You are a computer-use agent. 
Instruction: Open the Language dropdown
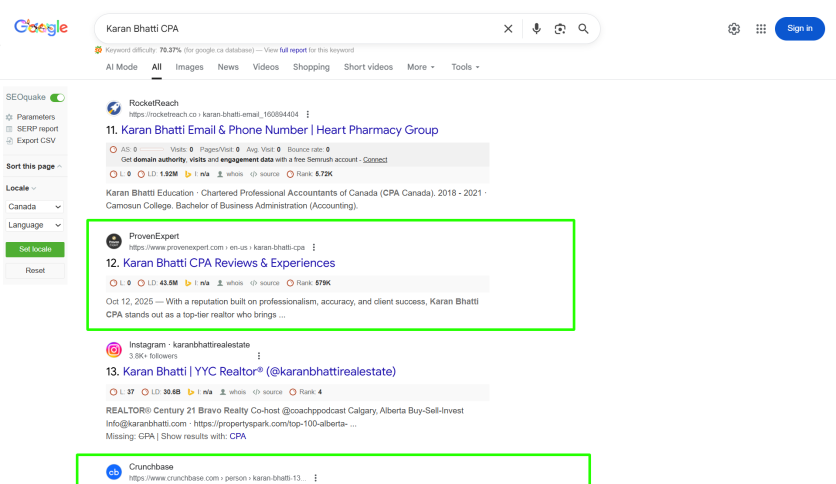35,225
